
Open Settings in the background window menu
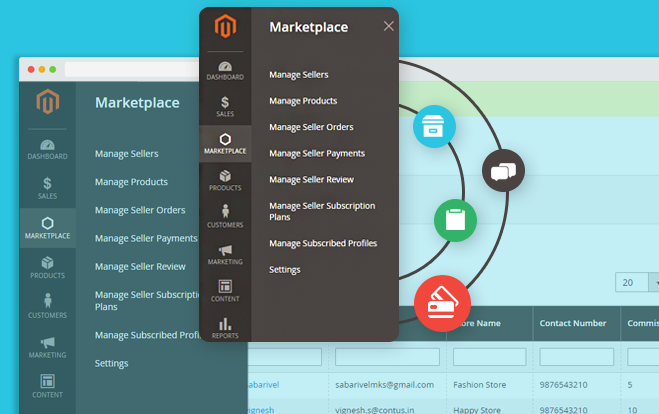click(111, 363)
